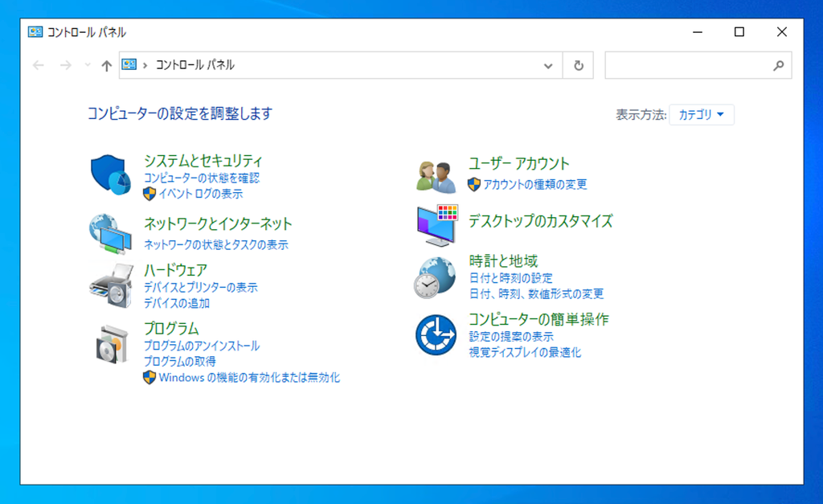The image size is (823, 504).
Task: Open アカウントの種類の変更 link
Action: [x=534, y=184]
